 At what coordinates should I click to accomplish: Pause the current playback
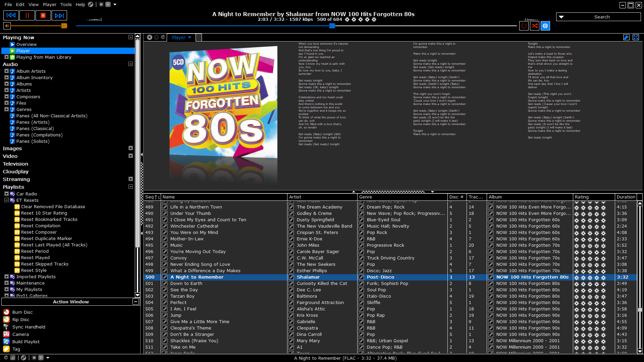tap(27, 15)
